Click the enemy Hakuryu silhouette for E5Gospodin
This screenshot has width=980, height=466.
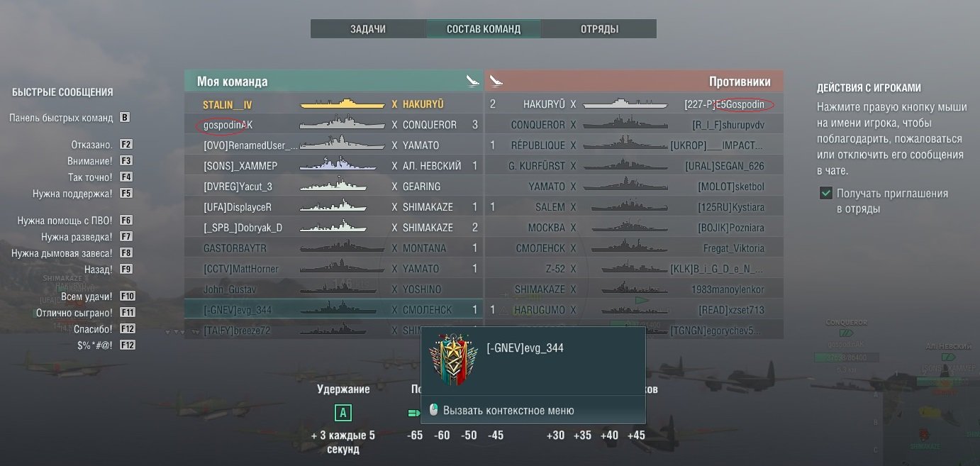click(x=625, y=104)
